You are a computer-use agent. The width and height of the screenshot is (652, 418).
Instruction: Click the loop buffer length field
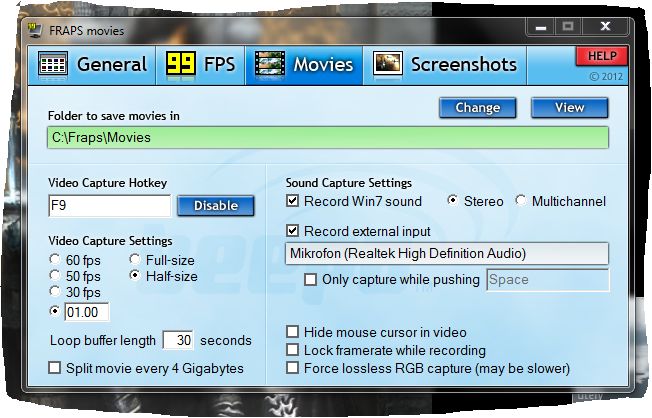click(178, 340)
